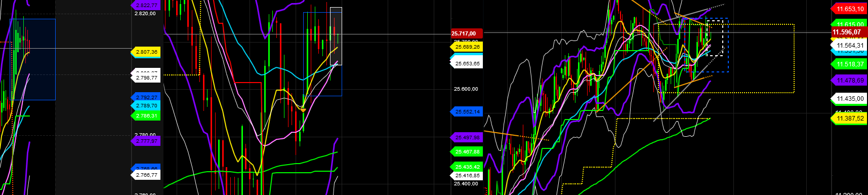This screenshot has width=868, height=195.
Task: Click the white 25.416,85 price label
Action: click(x=467, y=175)
